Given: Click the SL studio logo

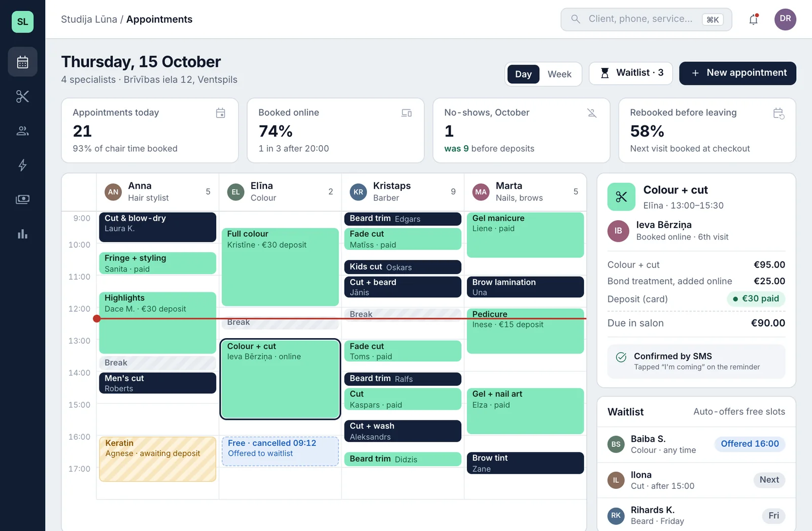Looking at the screenshot, I should (x=22, y=22).
